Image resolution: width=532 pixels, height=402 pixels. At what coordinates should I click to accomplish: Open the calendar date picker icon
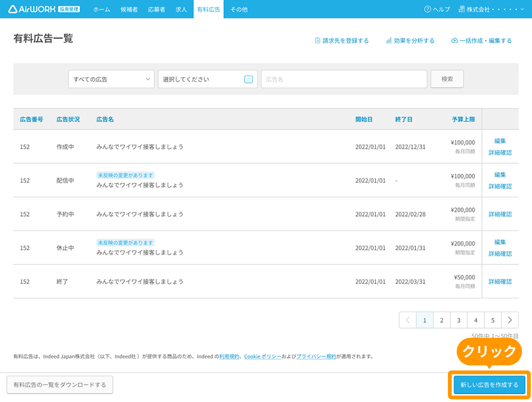[x=248, y=79]
